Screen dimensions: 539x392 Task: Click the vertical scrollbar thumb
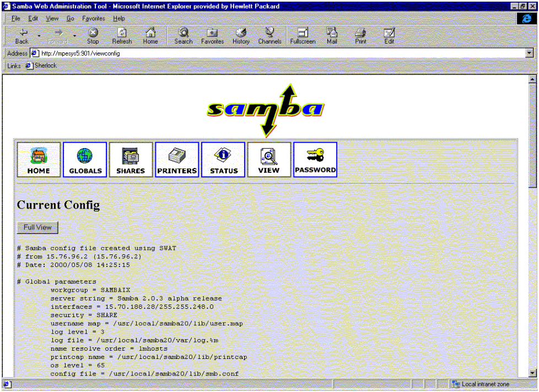[532, 135]
